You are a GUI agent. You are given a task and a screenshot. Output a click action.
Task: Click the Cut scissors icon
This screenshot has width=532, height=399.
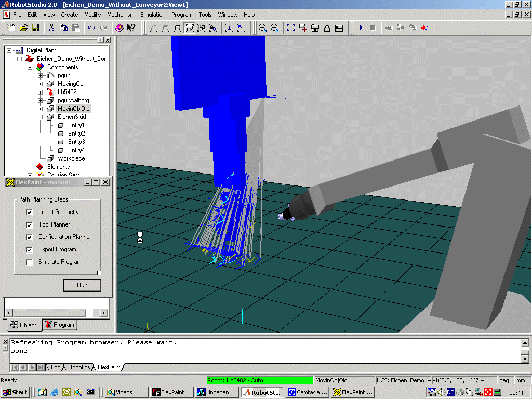[51, 28]
